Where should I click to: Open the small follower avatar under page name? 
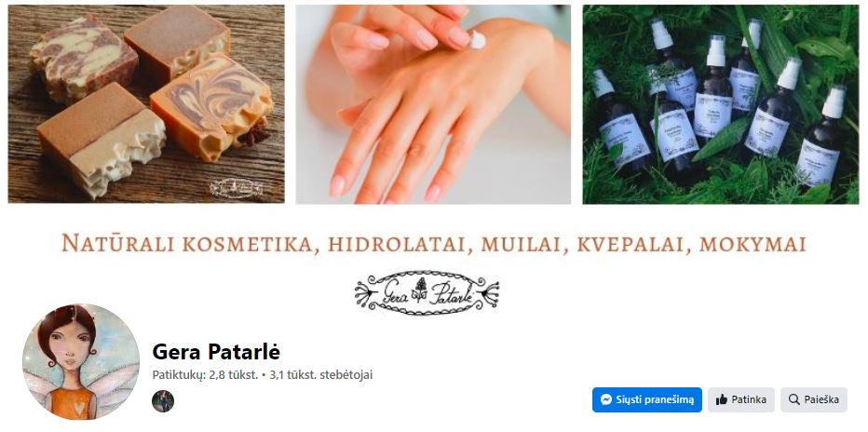click(163, 401)
